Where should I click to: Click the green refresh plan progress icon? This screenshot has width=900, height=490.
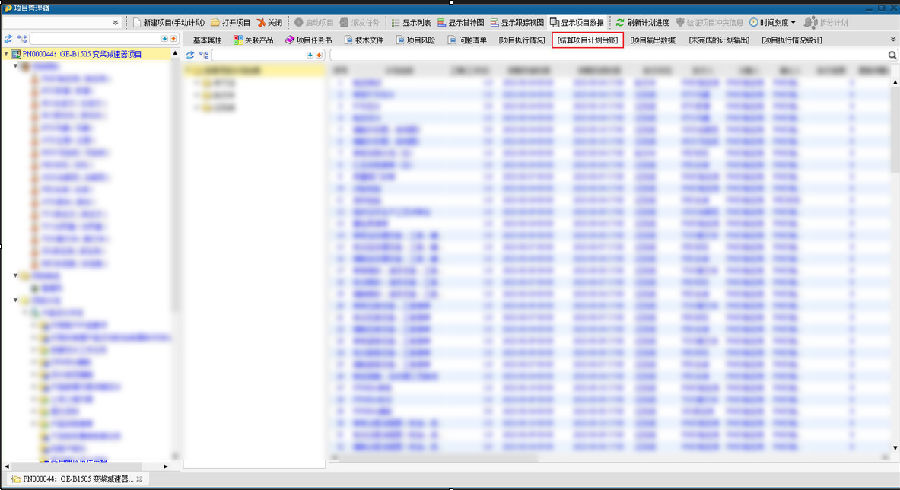pyautogui.click(x=620, y=22)
